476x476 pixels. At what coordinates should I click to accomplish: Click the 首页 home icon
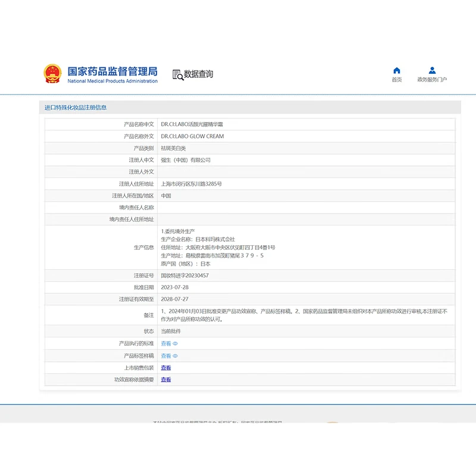coord(397,70)
